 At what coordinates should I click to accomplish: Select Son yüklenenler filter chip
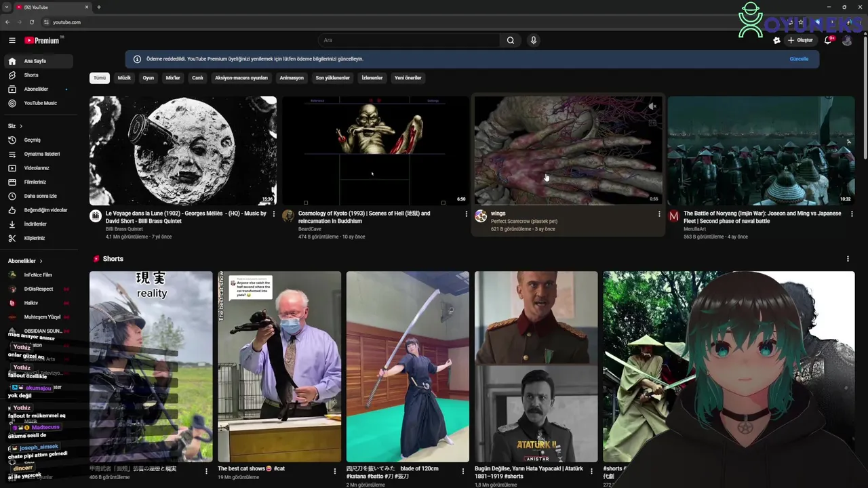coord(332,78)
